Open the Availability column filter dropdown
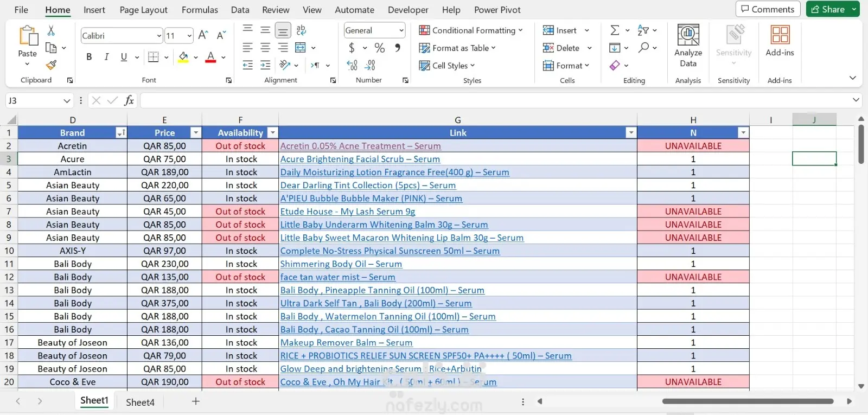Viewport: 868px width, 415px height. [272, 133]
